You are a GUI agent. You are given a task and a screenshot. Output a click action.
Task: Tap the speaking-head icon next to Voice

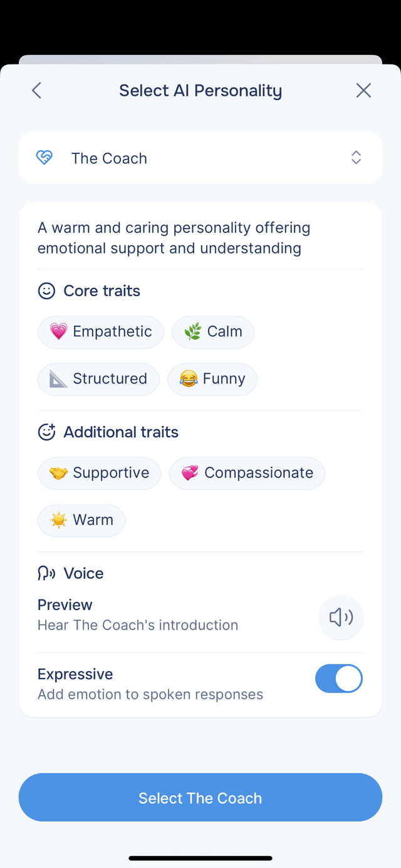coord(46,573)
